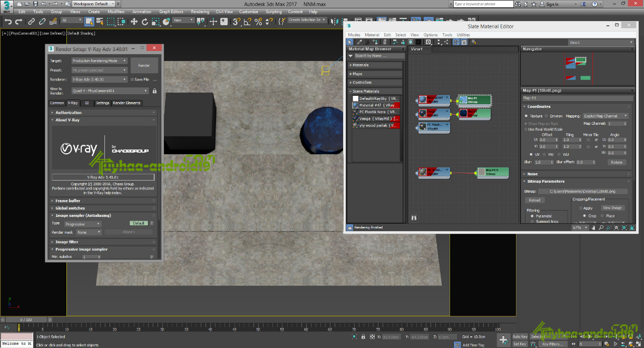This screenshot has width=644, height=348.
Task: Activate the Select and Link tool
Action: point(31,22)
